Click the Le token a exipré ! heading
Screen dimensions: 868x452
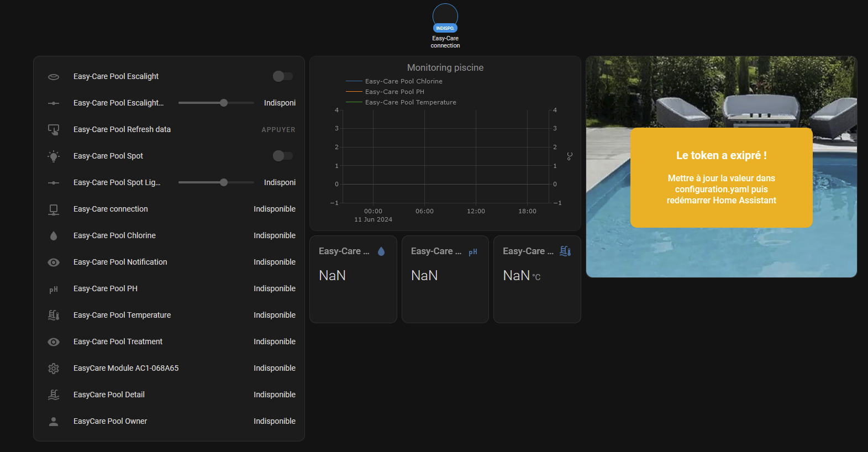722,155
